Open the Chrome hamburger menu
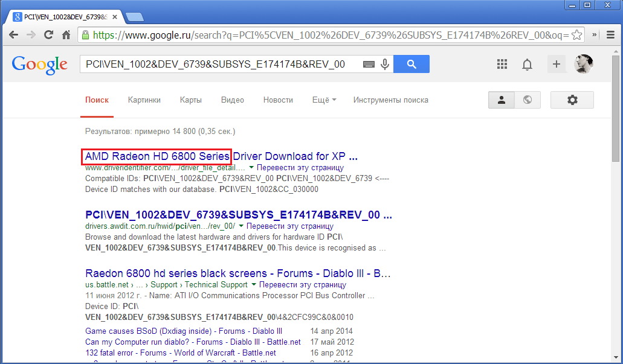Image resolution: width=623 pixels, height=364 pixels. 611,35
